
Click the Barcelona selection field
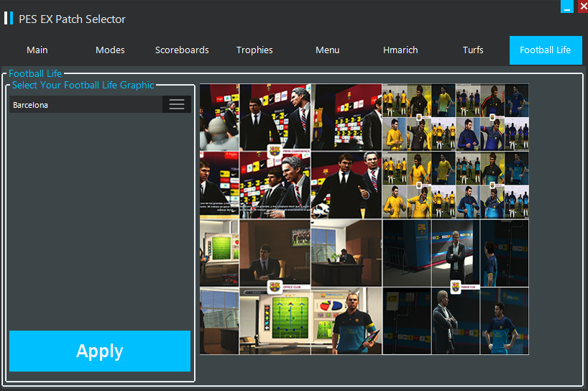[86, 104]
